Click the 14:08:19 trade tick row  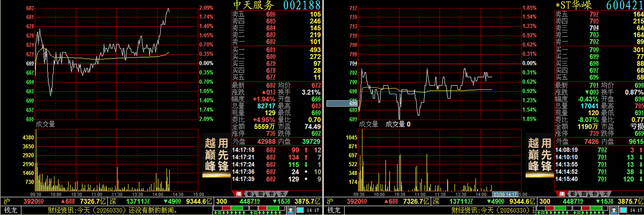pyautogui.click(x=599, y=150)
